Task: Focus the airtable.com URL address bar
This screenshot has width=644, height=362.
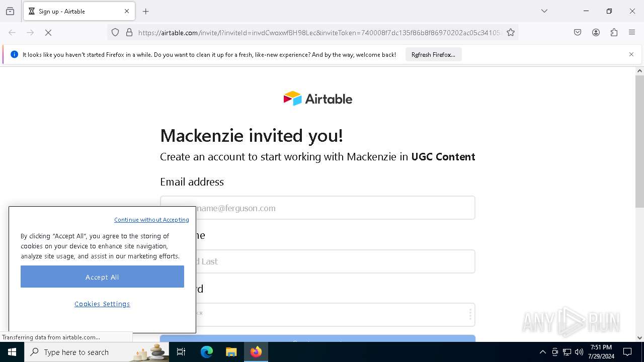Action: 319,33
